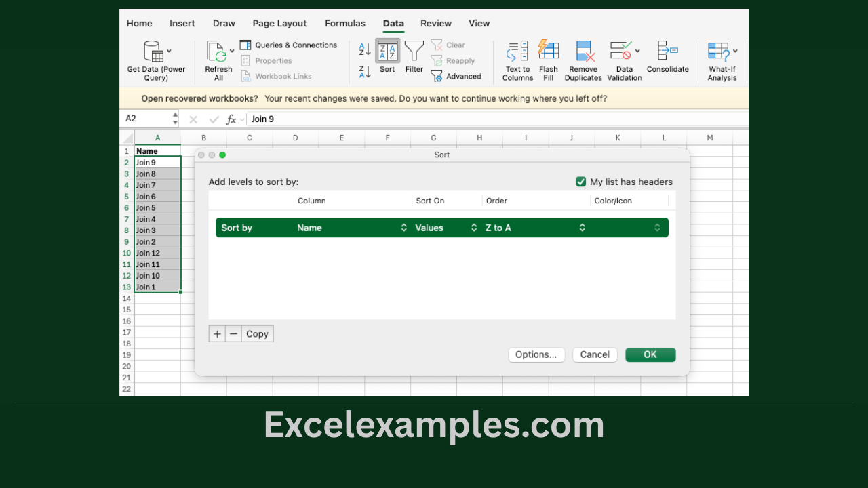
Task: Expand the Refresh All dropdown arrow
Action: [232, 51]
